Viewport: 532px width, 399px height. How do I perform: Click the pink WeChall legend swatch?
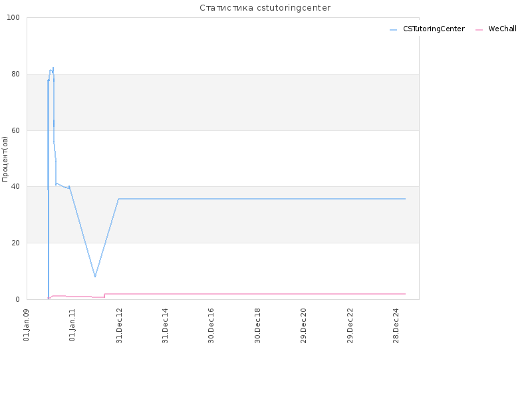click(479, 30)
